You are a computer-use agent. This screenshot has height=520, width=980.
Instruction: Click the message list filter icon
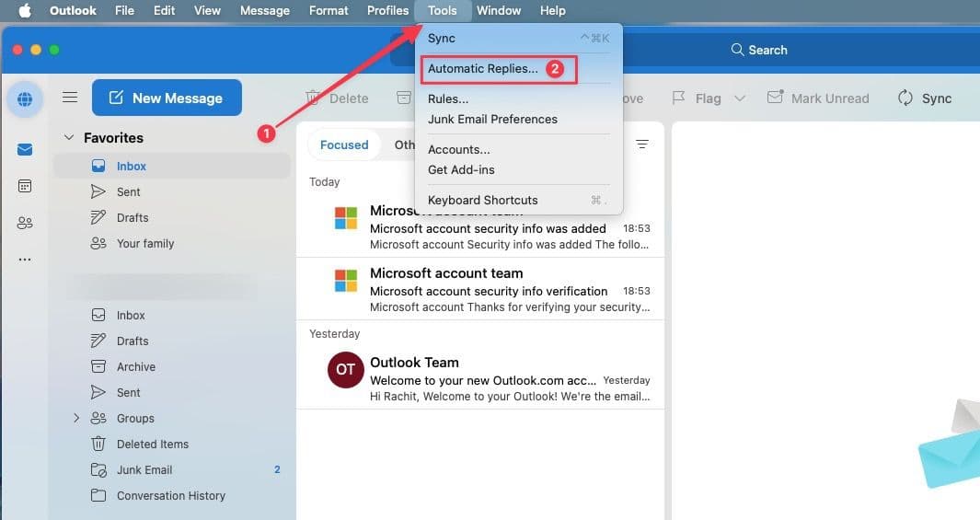(x=642, y=144)
